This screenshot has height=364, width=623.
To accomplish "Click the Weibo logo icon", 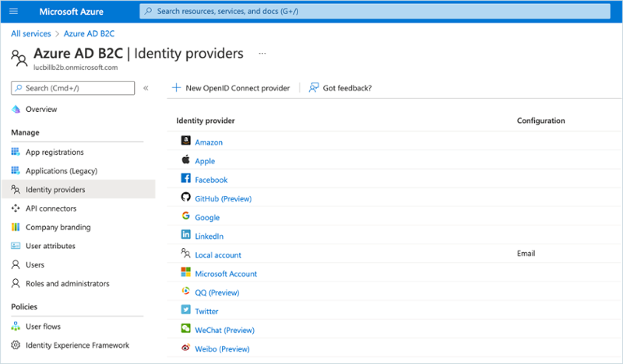I will tap(185, 348).
